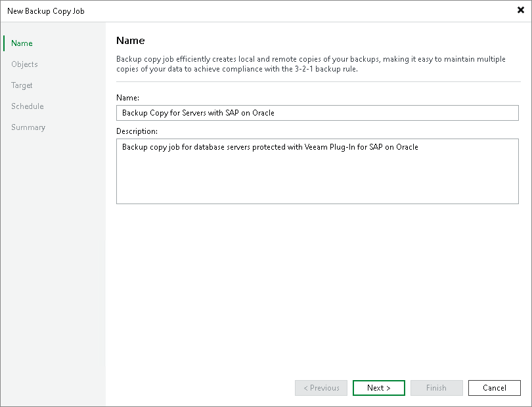Screen dimensions: 532x407
Task: Click the Cancel button
Action: pos(494,388)
